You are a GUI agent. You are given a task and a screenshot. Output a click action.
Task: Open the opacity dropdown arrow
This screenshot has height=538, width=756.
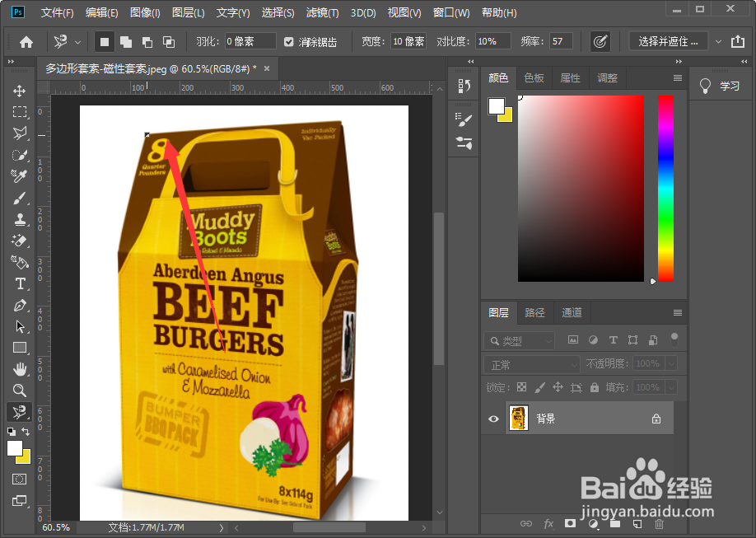pyautogui.click(x=672, y=363)
